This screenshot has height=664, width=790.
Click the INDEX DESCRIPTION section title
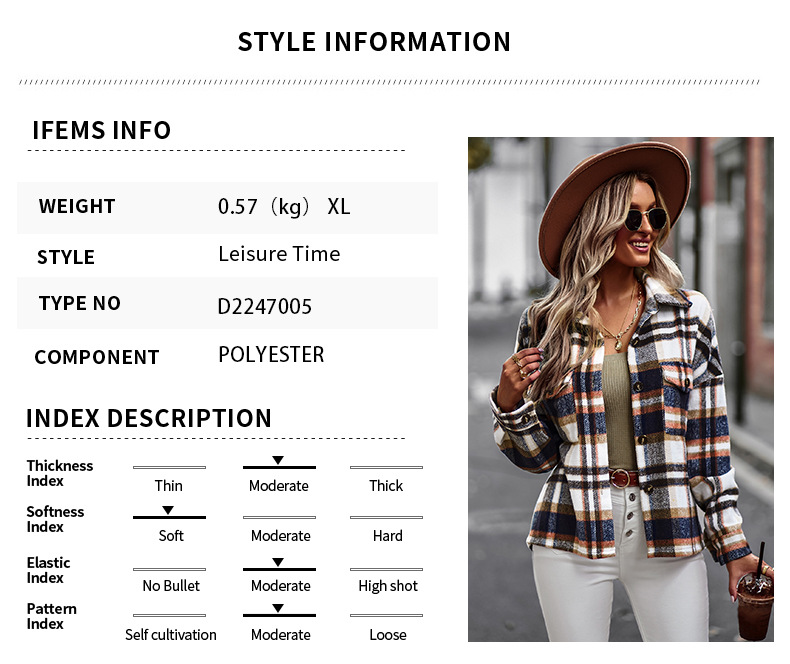click(x=149, y=418)
